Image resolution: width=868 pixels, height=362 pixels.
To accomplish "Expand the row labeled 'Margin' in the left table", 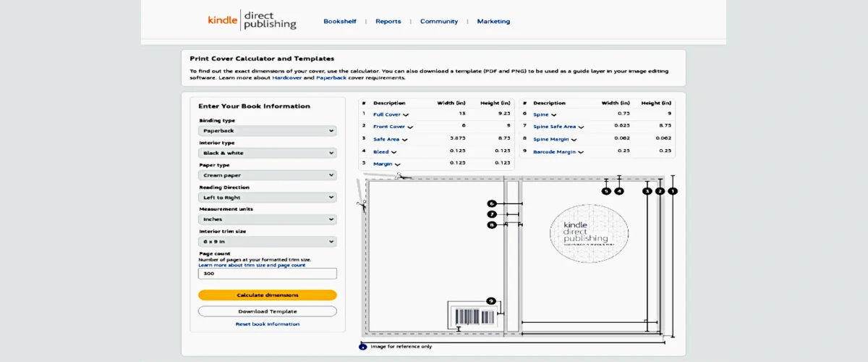I will click(386, 164).
